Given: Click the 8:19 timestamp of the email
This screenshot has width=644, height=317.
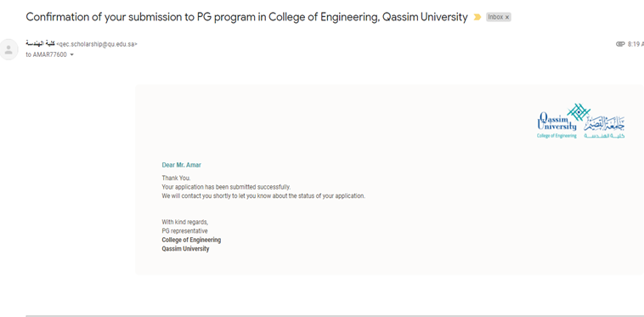Looking at the screenshot, I should pyautogui.click(x=636, y=44).
